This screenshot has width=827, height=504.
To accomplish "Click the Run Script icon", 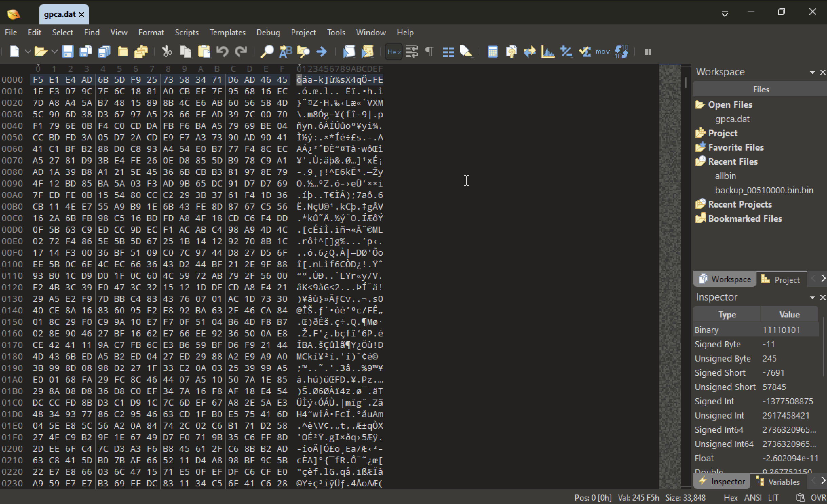I will click(349, 52).
